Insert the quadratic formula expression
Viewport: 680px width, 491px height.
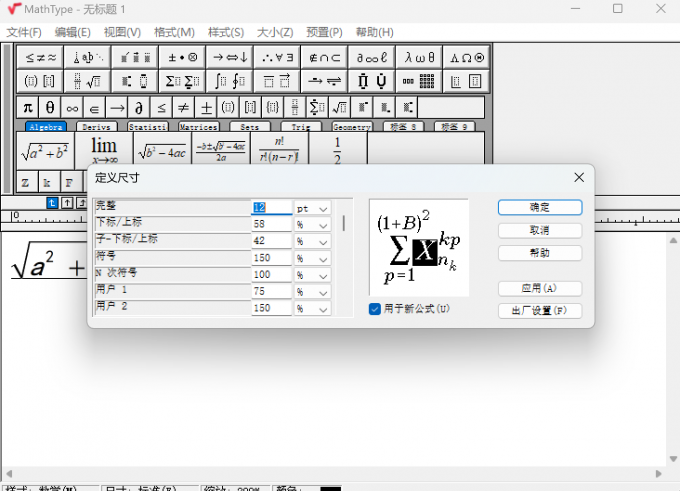coord(221,148)
